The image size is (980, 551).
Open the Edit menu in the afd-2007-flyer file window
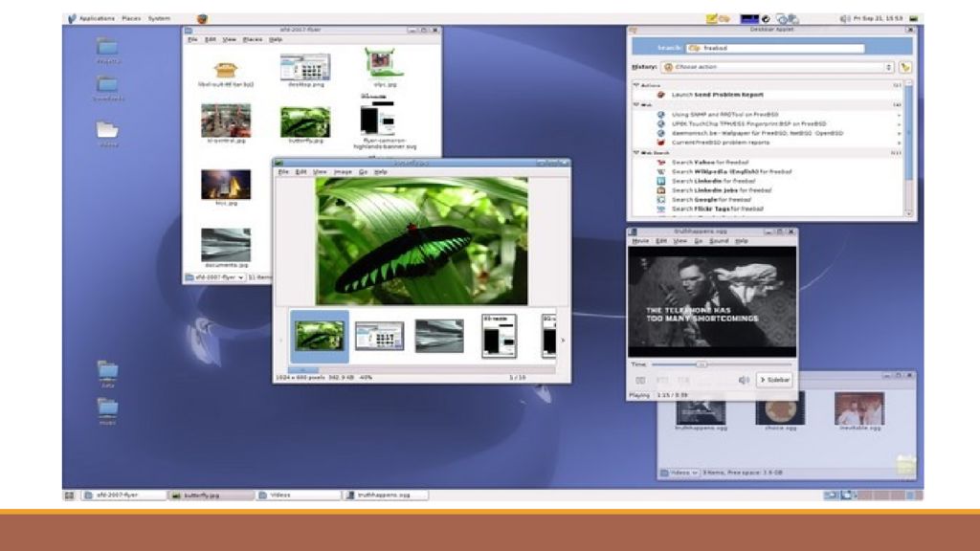tap(210, 39)
